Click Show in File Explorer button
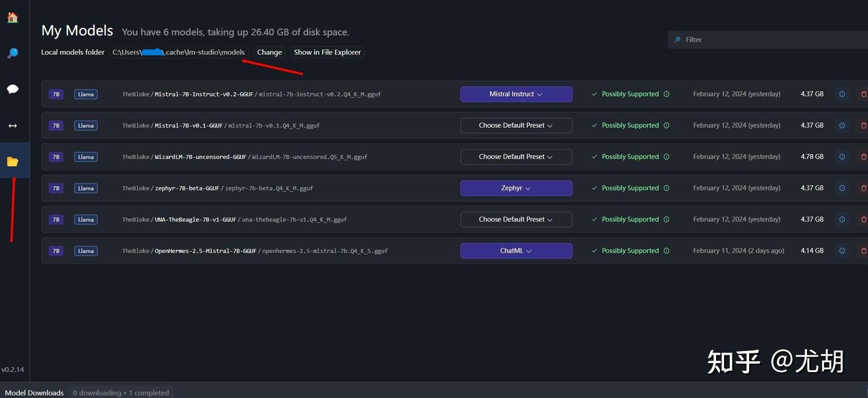Screen dimensions: 868x398 tap(327, 52)
